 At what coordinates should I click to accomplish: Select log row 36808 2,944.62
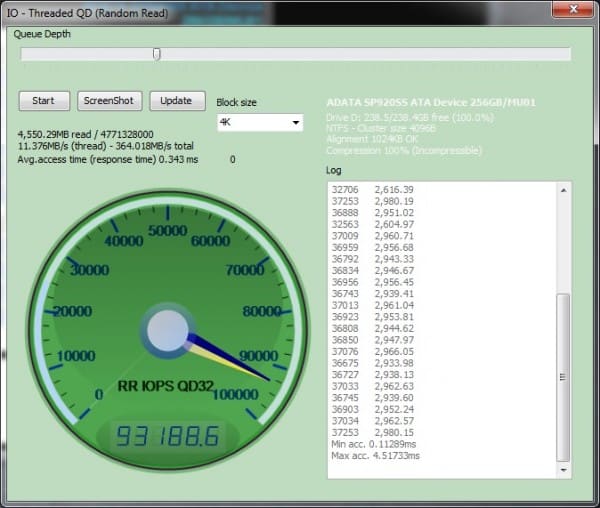(x=372, y=328)
